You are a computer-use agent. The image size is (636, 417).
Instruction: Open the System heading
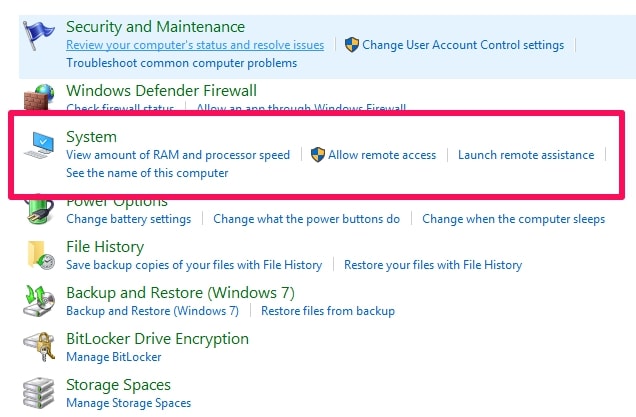(x=91, y=137)
